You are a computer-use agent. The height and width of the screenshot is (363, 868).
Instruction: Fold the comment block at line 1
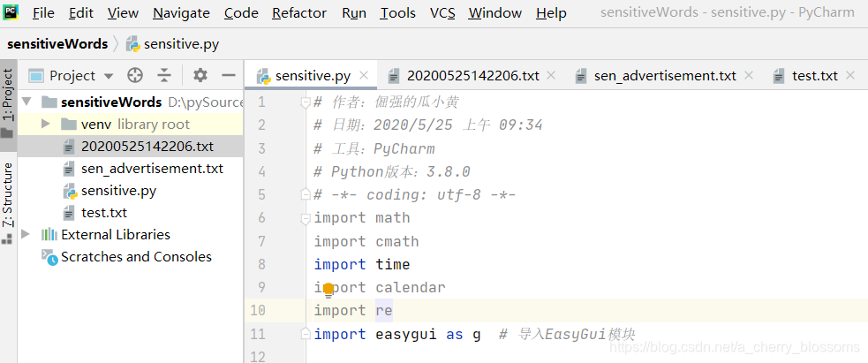pos(306,102)
